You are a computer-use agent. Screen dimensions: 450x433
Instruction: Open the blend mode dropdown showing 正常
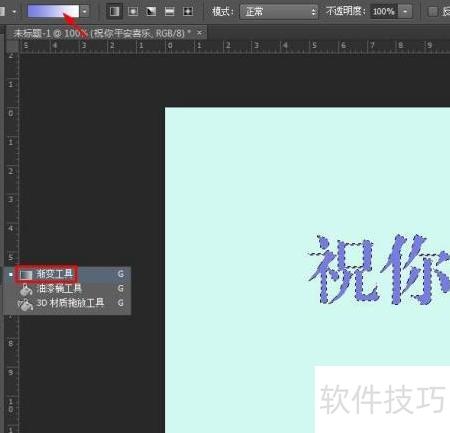(279, 12)
